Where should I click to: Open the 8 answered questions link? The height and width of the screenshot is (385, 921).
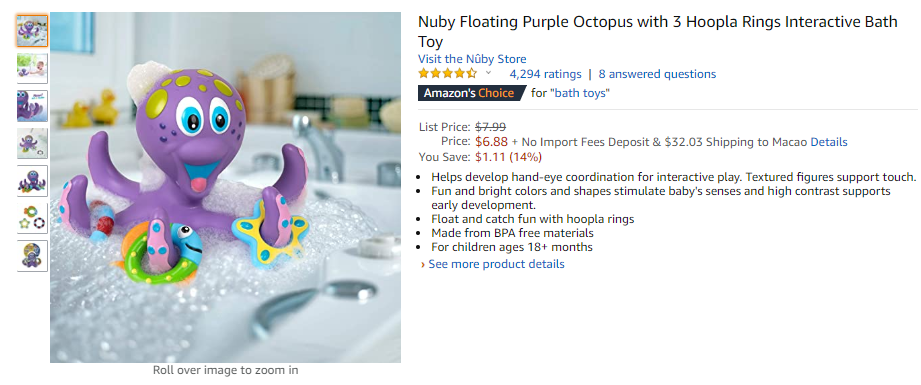pos(657,74)
